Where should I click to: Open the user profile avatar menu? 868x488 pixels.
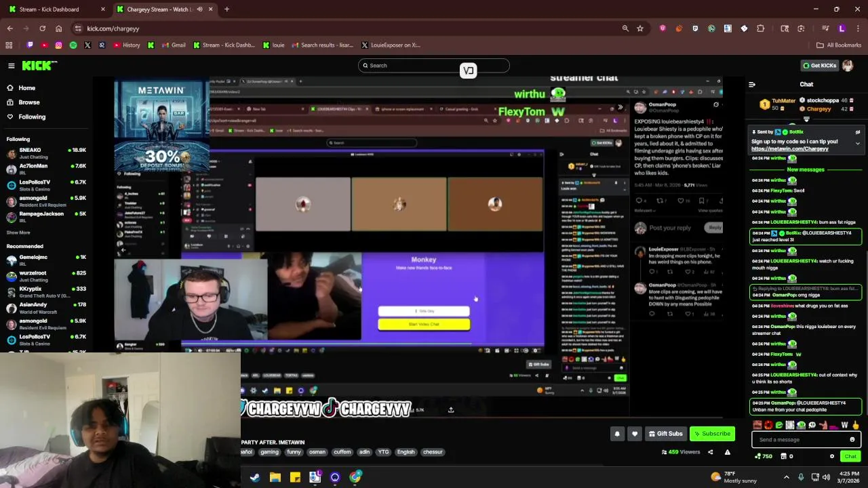[848, 66]
